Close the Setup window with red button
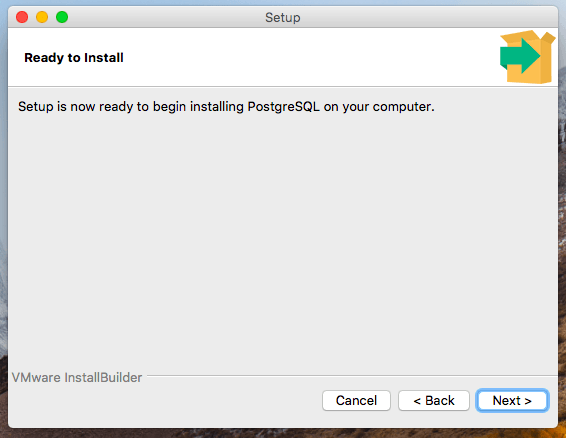This screenshot has height=438, width=566. click(x=22, y=17)
